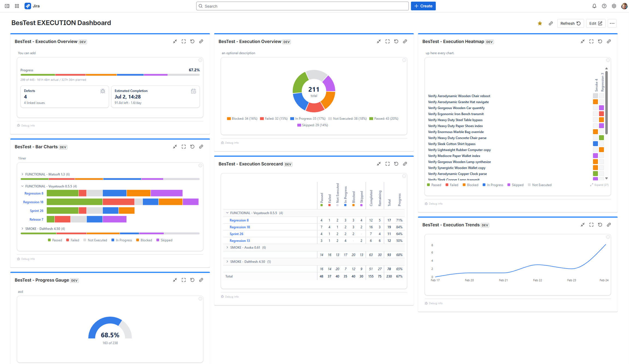The width and height of the screenshot is (629, 364).
Task: Minimize the Execution Trends gadget
Action: (x=583, y=225)
